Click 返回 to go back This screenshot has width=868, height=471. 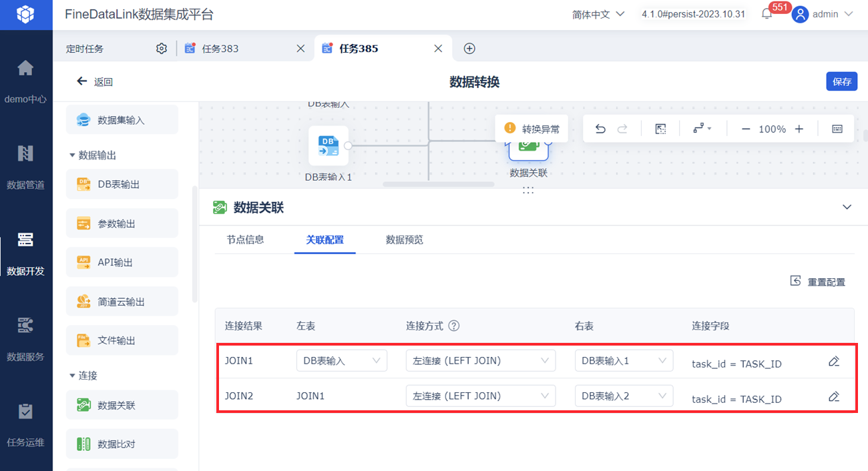coord(95,81)
